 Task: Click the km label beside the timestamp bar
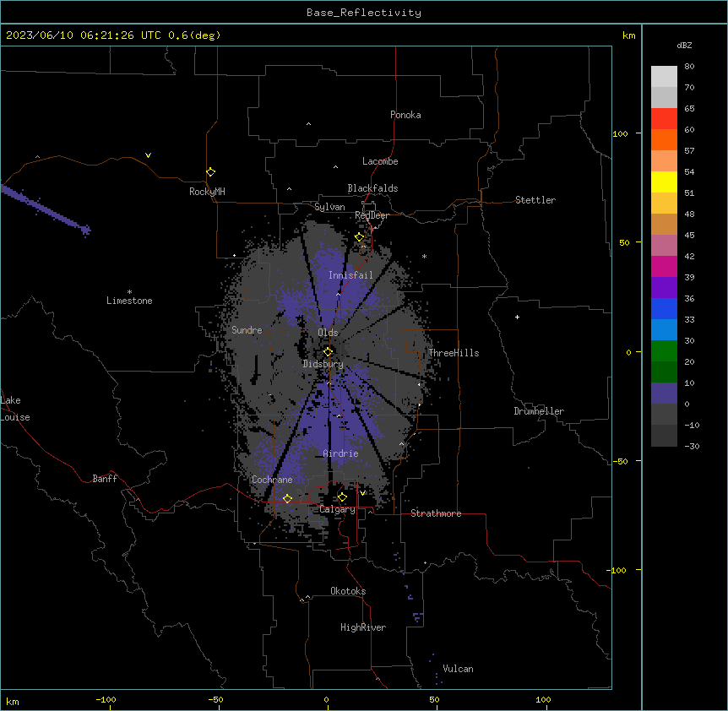[628, 35]
